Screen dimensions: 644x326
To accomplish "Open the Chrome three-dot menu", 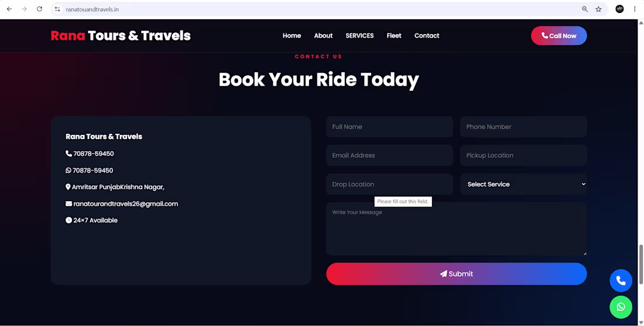I will coord(635,9).
